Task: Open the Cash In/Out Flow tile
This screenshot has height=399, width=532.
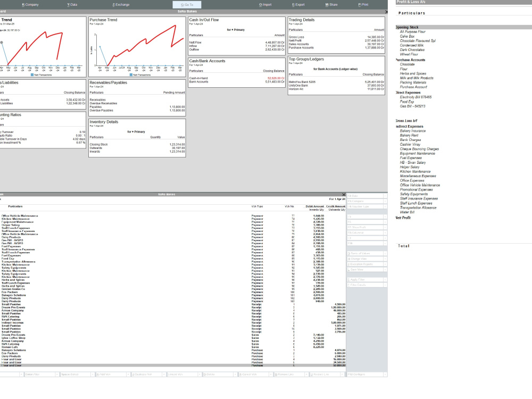Action: tap(237, 36)
